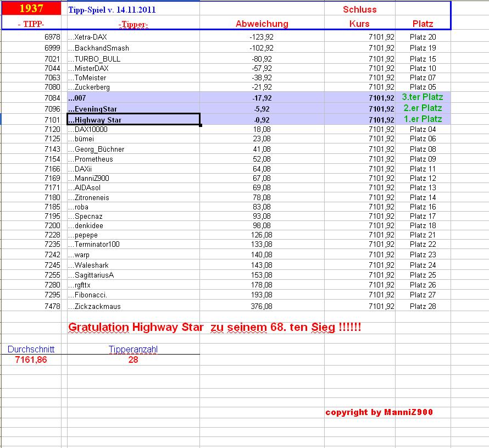This screenshot has width=489, height=448.
Task: Click the '...Terminator100' cell
Action: [x=134, y=244]
